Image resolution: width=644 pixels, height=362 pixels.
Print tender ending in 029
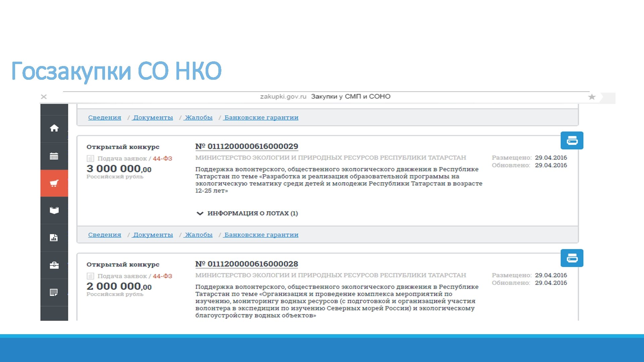pos(572,140)
